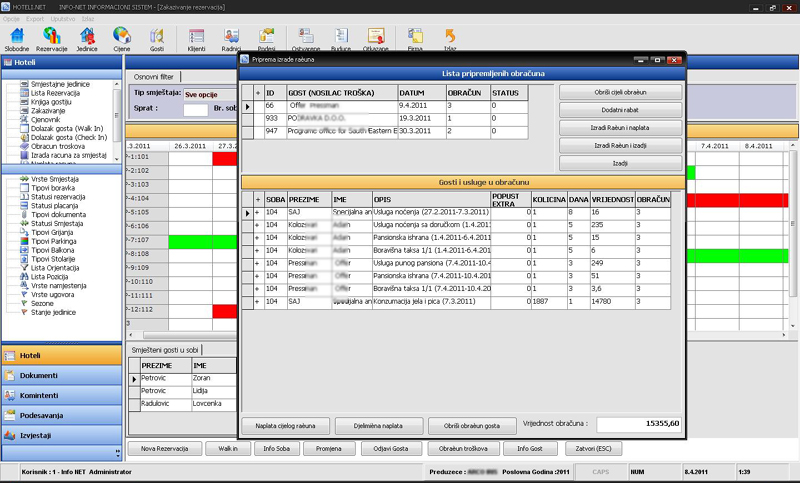Select obračun row with ID 933
Screen dimensions: 800x483
tap(385, 118)
